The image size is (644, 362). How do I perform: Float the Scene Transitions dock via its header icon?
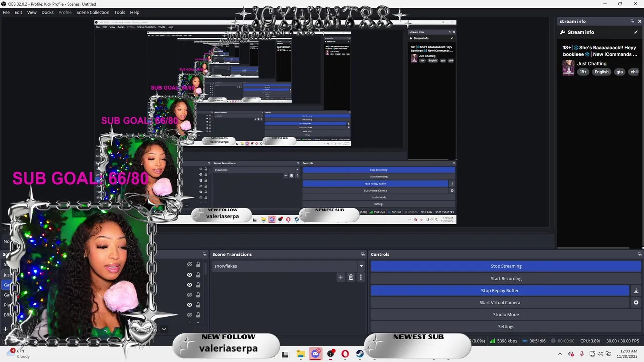tap(363, 254)
